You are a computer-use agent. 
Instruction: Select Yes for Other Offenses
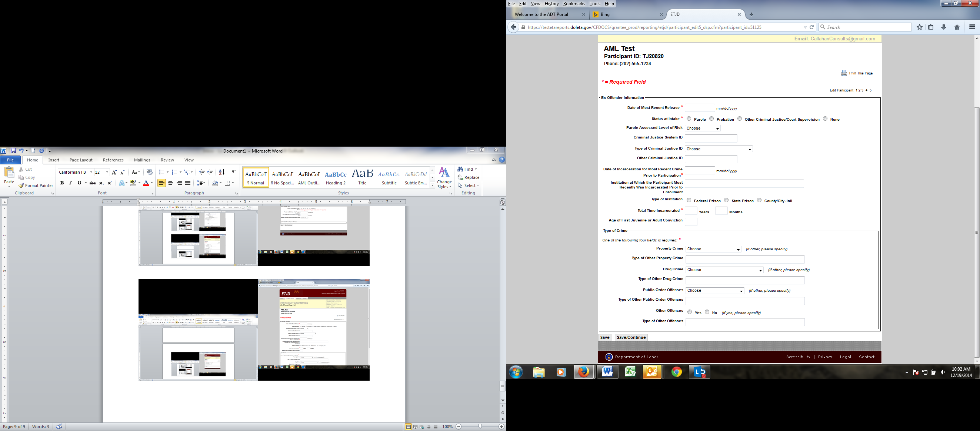pos(690,312)
